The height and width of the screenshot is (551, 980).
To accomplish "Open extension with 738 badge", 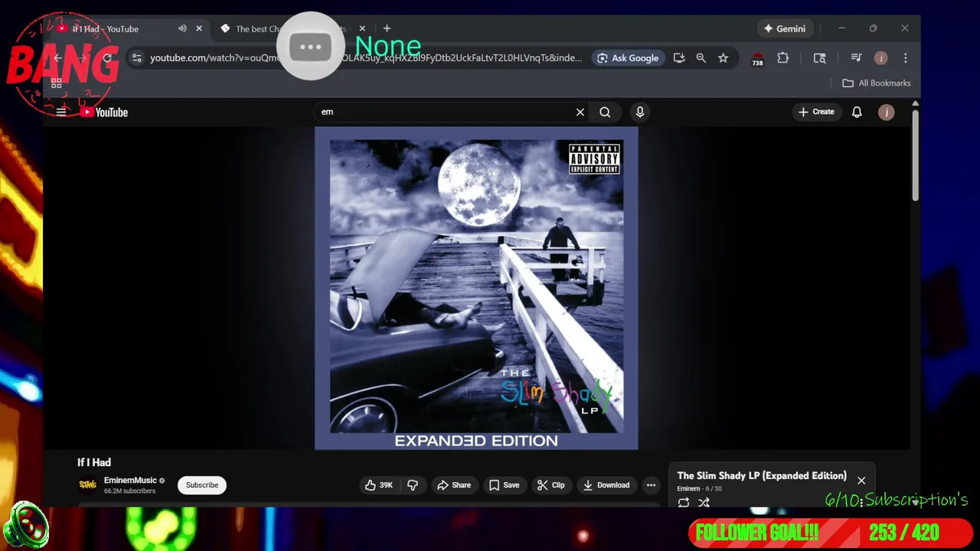I will [x=757, y=59].
